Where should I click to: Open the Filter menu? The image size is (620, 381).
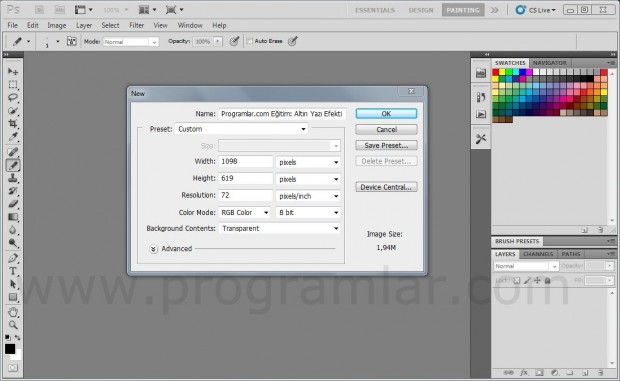136,25
